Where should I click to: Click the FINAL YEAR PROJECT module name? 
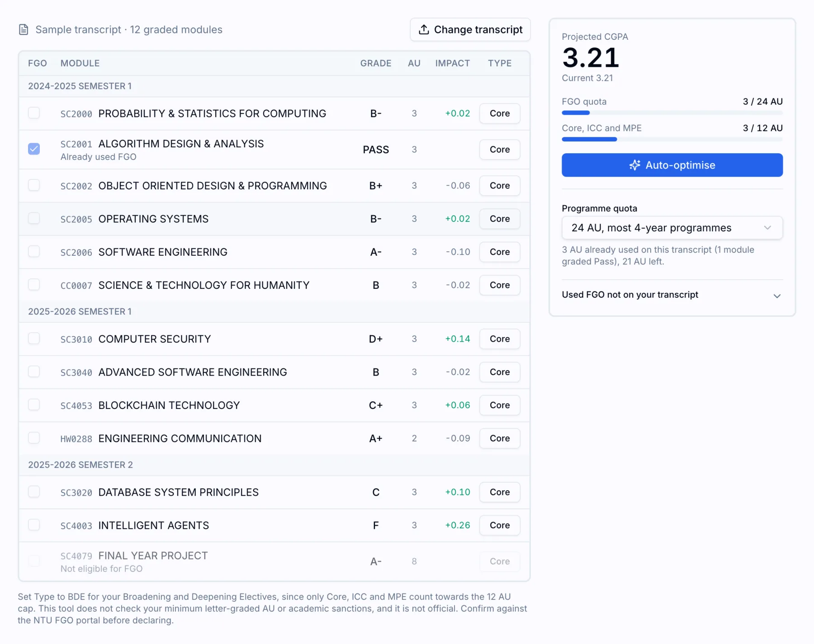153,555
